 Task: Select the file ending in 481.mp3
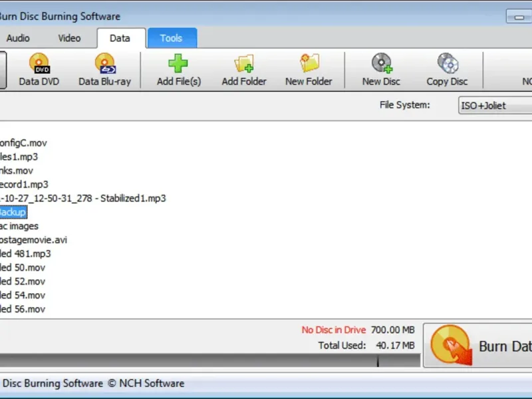pos(25,254)
